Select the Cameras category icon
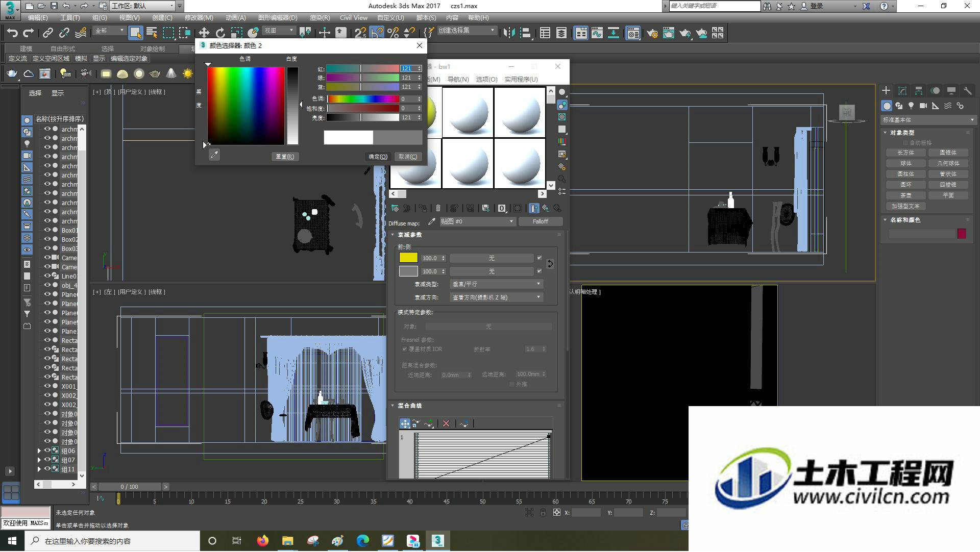 (x=923, y=106)
